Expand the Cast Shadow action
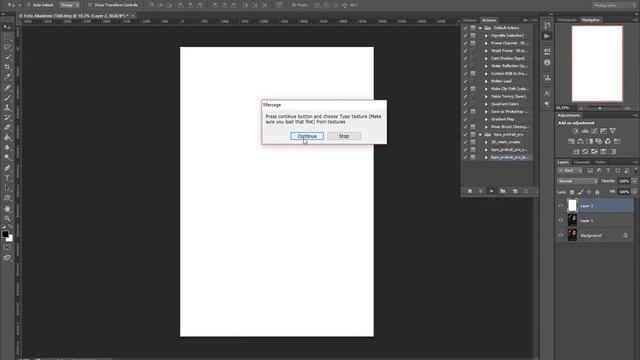The height and width of the screenshot is (360, 640). (486, 58)
